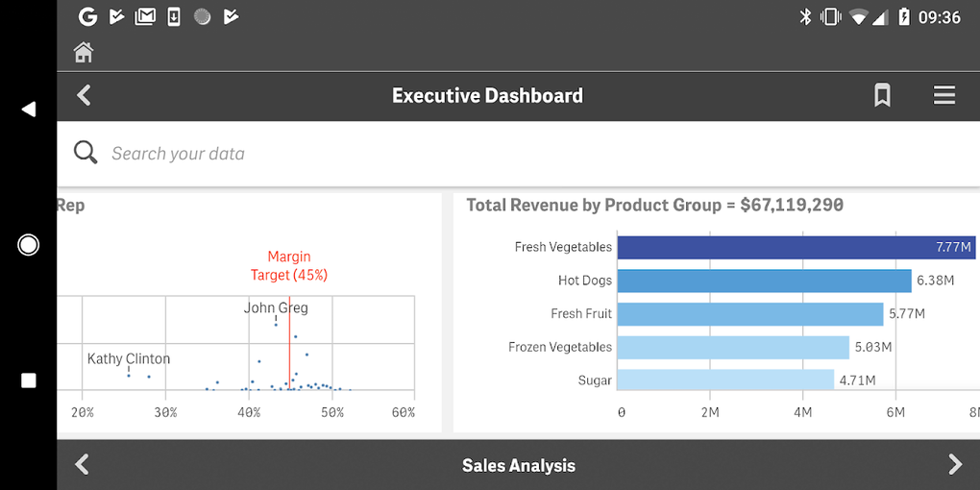
Task: Select the Hot Dogs bar
Action: tap(764, 281)
